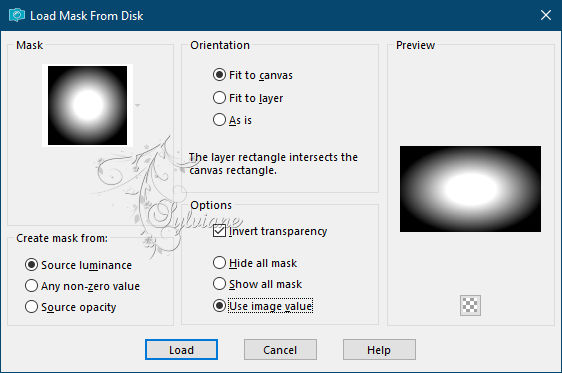
Task: Toggle the checkerboard transparency preview icon
Action: pos(470,305)
